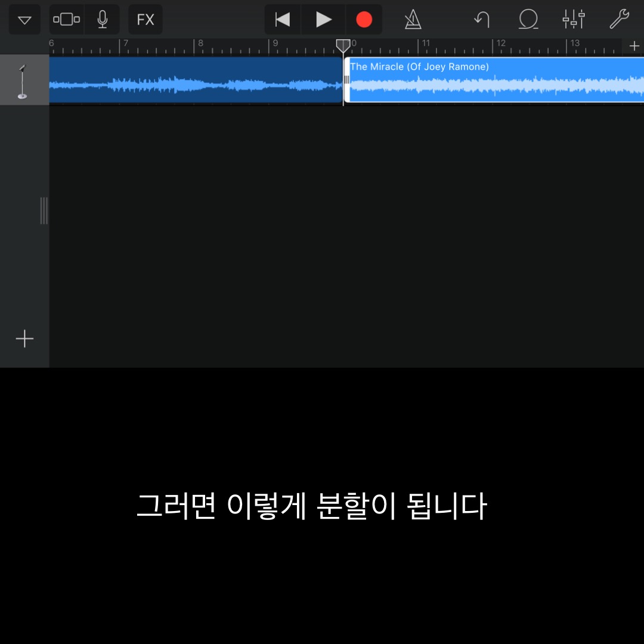Open track controls mixer settings
Image resolution: width=644 pixels, height=644 pixels.
(574, 20)
